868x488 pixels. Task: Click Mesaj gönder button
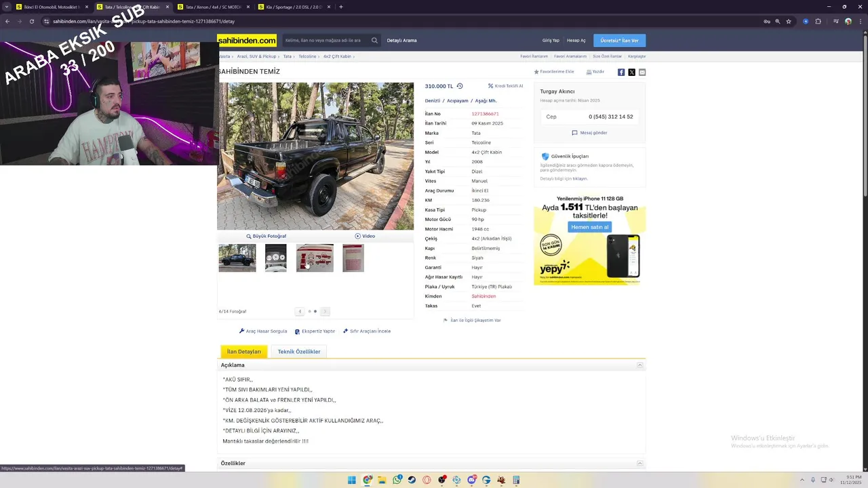[589, 133]
